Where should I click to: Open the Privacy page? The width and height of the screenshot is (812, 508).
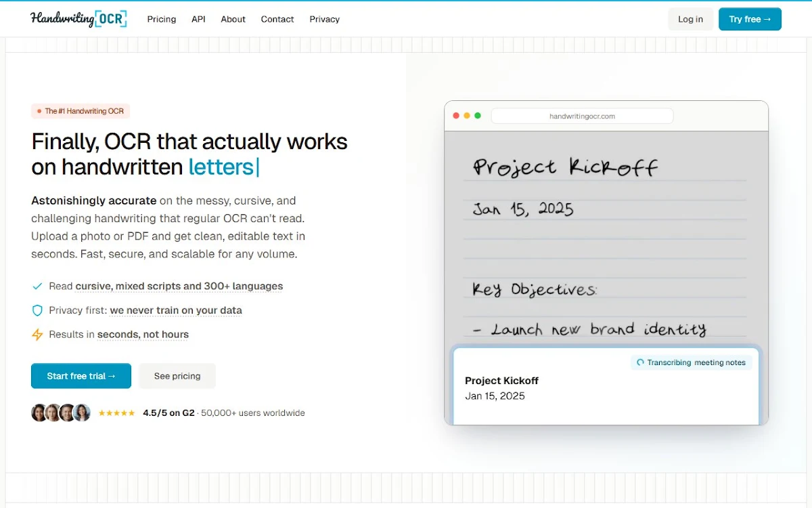coord(325,19)
